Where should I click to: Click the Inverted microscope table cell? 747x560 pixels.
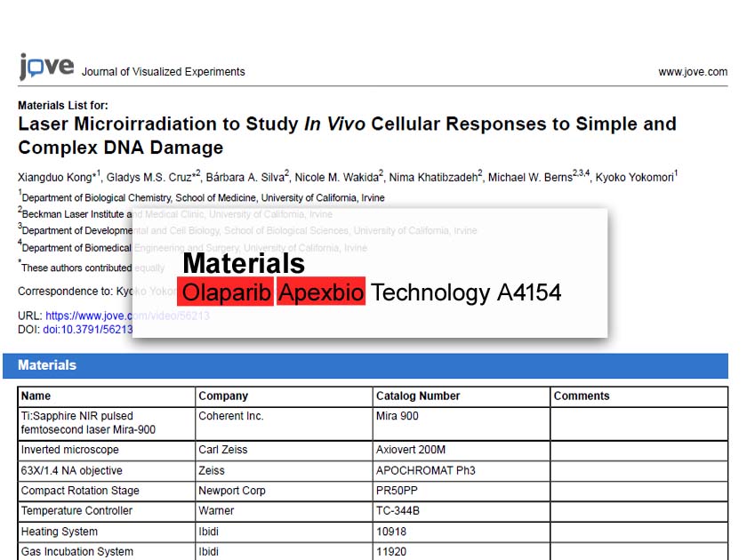(x=69, y=451)
